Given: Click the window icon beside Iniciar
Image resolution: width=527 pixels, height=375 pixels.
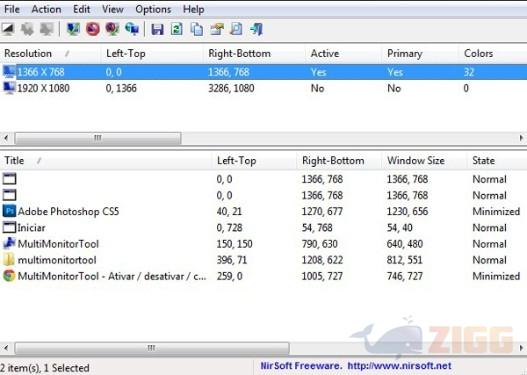Looking at the screenshot, I should pos(9,227).
